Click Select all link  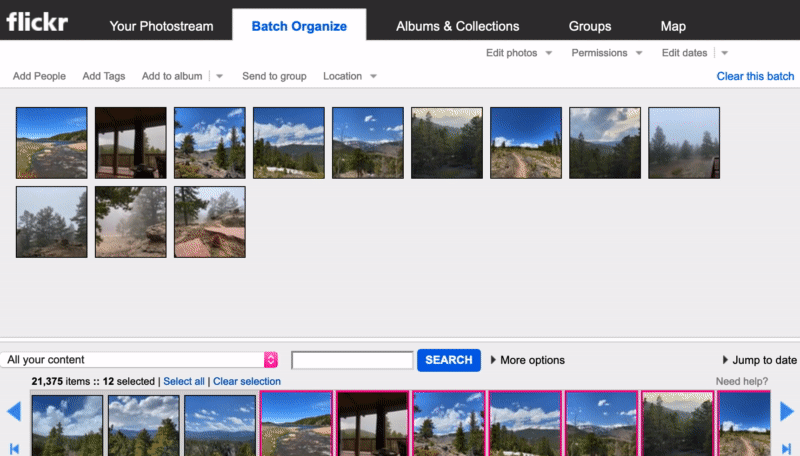click(x=184, y=382)
